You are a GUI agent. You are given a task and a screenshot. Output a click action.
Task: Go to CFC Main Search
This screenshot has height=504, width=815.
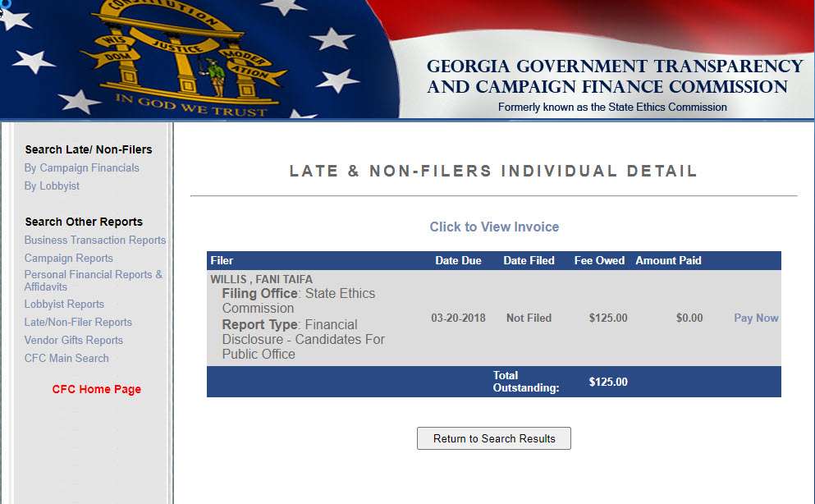click(x=66, y=359)
